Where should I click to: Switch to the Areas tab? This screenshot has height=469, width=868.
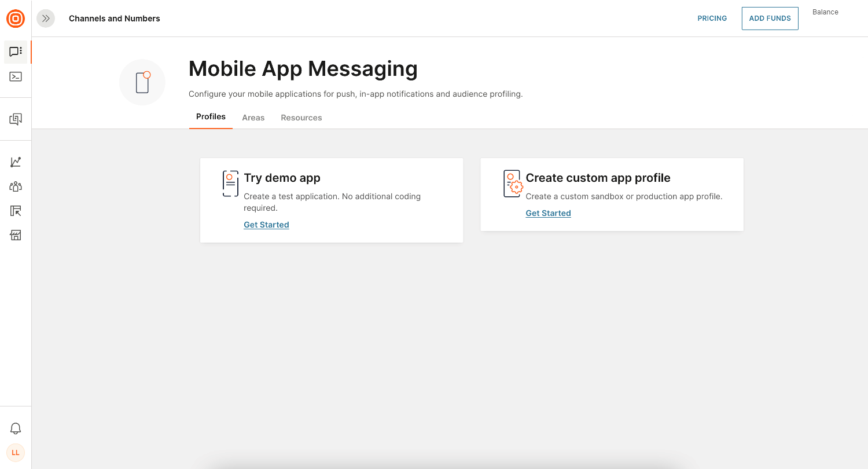[253, 118]
